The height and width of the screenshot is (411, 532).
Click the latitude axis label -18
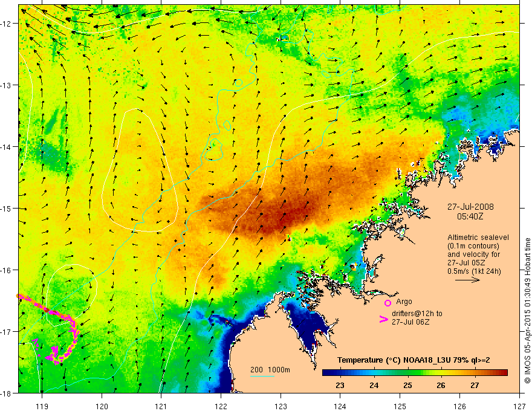click(x=7, y=393)
